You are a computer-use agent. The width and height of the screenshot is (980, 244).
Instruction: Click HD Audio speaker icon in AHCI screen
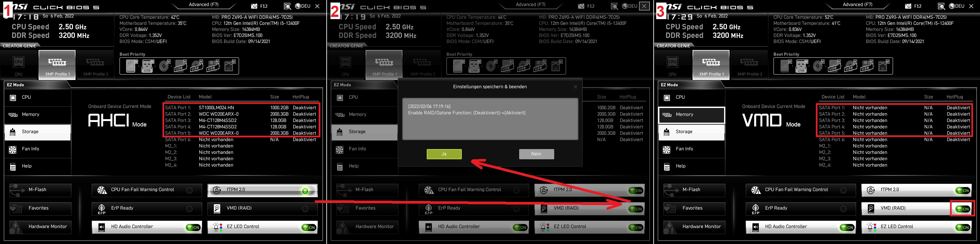(102, 227)
